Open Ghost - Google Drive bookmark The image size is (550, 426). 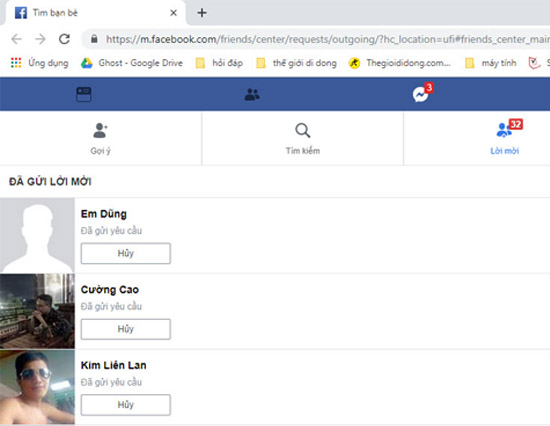[132, 63]
